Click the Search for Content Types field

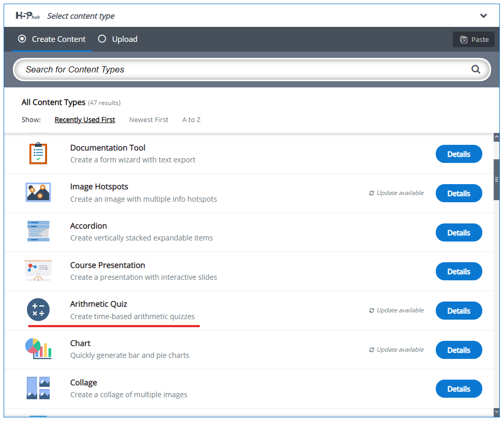click(243, 69)
